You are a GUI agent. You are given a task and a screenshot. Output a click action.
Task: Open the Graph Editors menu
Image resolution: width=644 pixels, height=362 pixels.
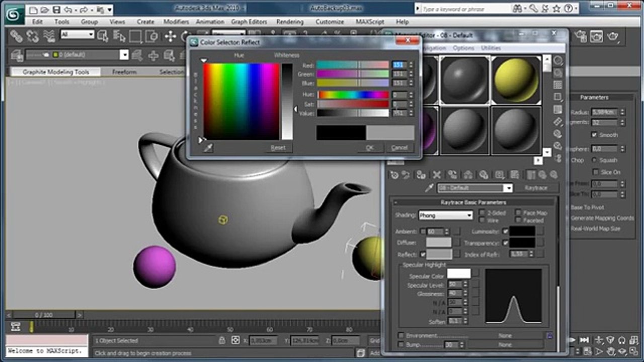click(x=249, y=22)
